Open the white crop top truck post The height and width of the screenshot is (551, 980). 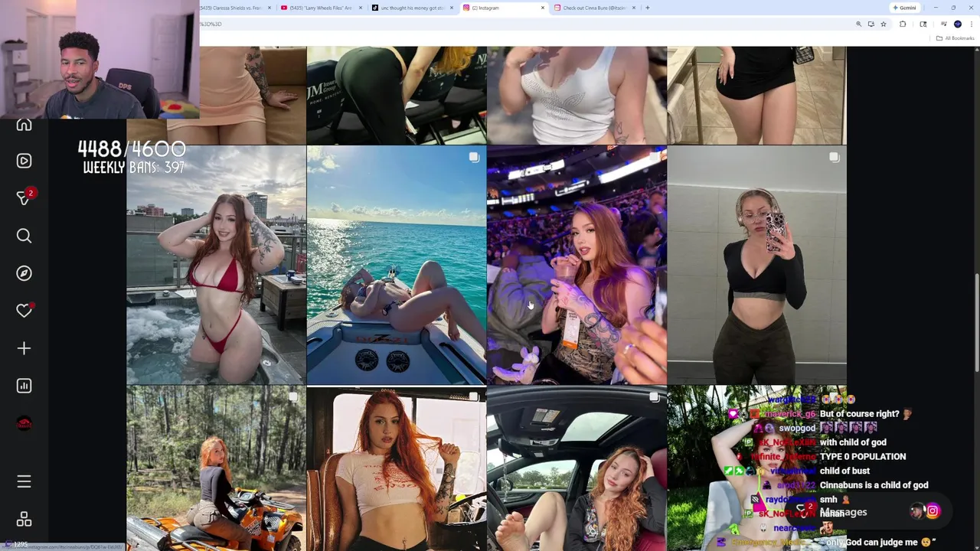397,468
